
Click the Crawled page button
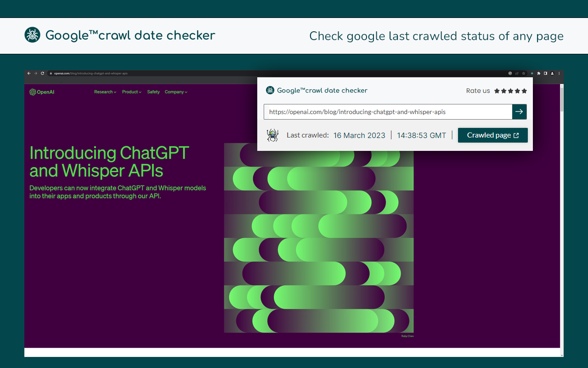click(492, 135)
